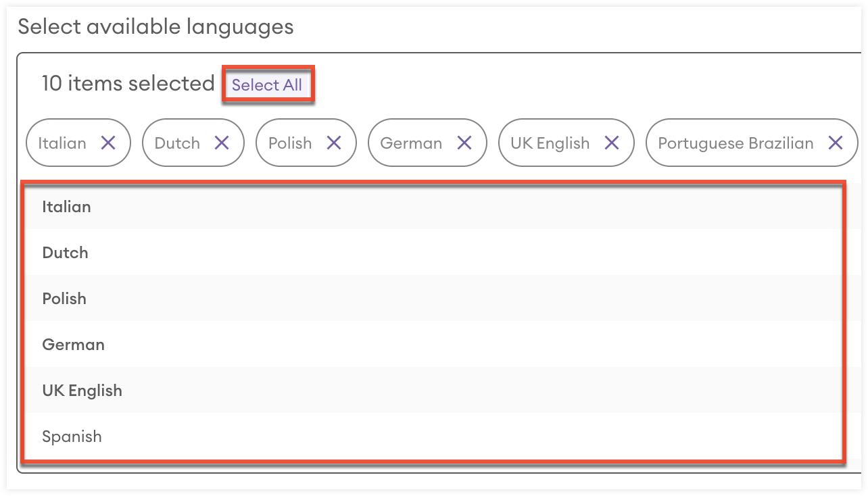The height and width of the screenshot is (496, 868).
Task: Click the Select available languages heading
Action: click(156, 27)
